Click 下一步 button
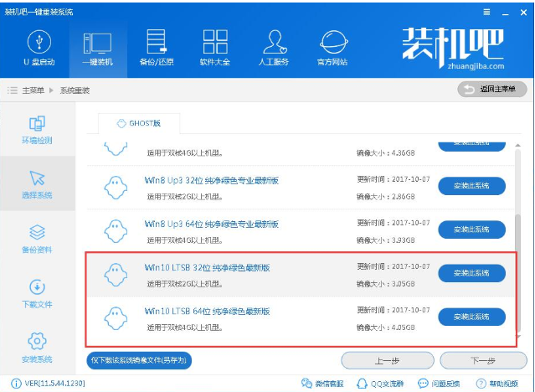 pos(483,360)
